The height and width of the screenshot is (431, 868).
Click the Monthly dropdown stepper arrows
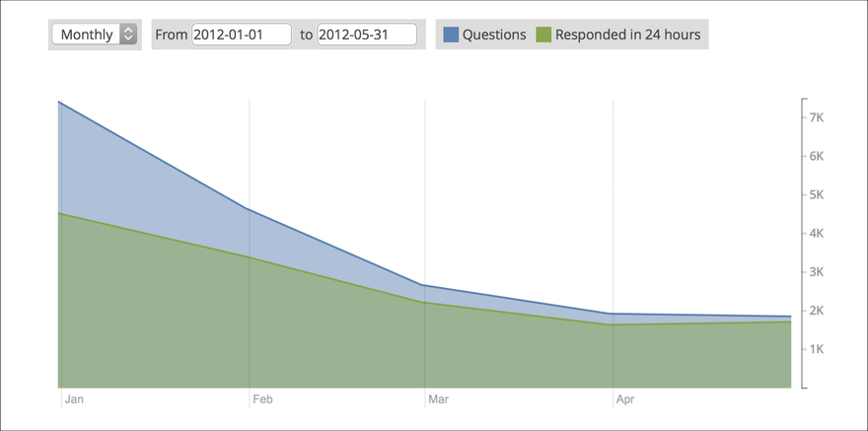click(128, 35)
